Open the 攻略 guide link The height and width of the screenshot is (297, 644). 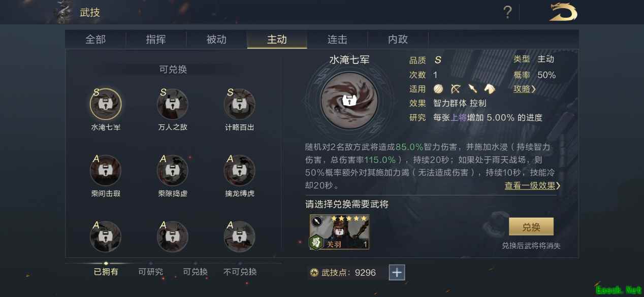tap(524, 89)
